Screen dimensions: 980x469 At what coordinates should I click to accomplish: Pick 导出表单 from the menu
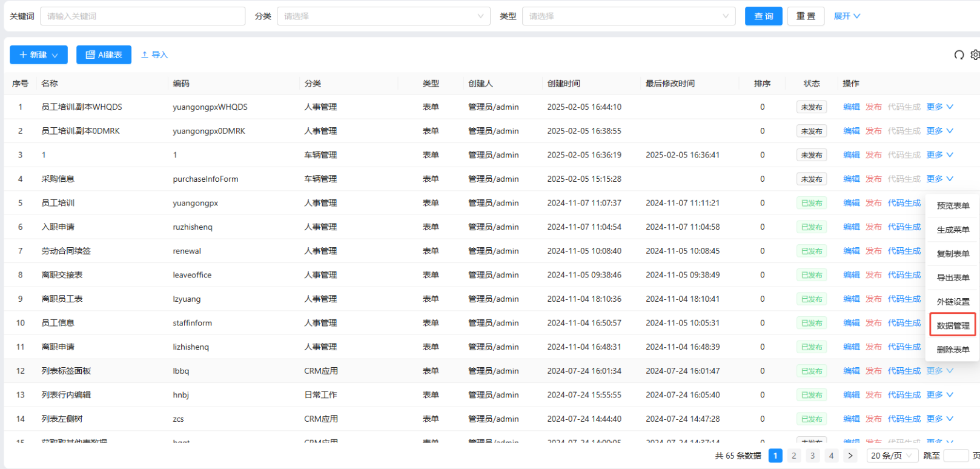pyautogui.click(x=953, y=278)
